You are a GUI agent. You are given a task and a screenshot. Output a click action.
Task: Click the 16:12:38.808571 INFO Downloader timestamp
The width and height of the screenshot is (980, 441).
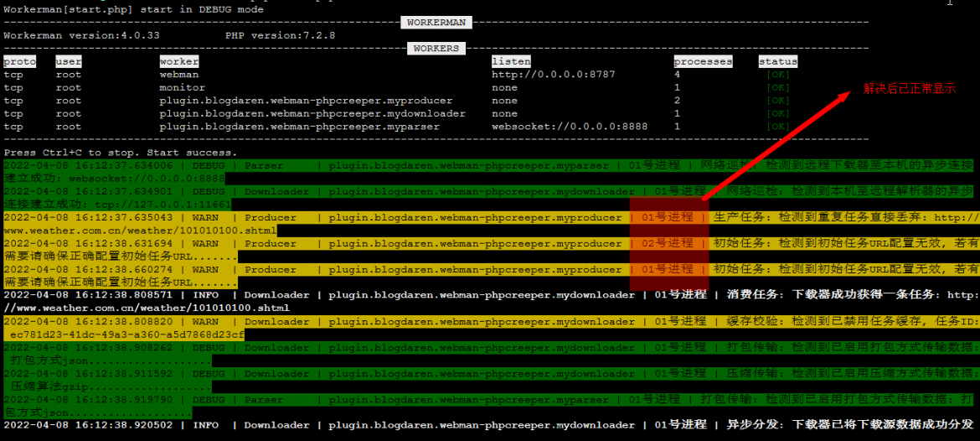coord(88,295)
